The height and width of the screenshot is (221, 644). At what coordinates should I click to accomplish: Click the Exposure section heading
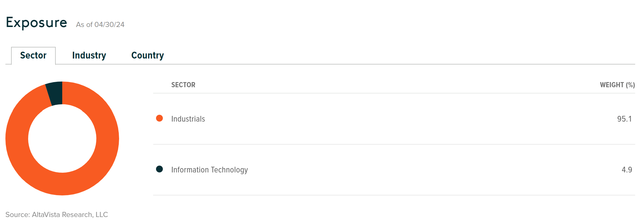pyautogui.click(x=36, y=22)
